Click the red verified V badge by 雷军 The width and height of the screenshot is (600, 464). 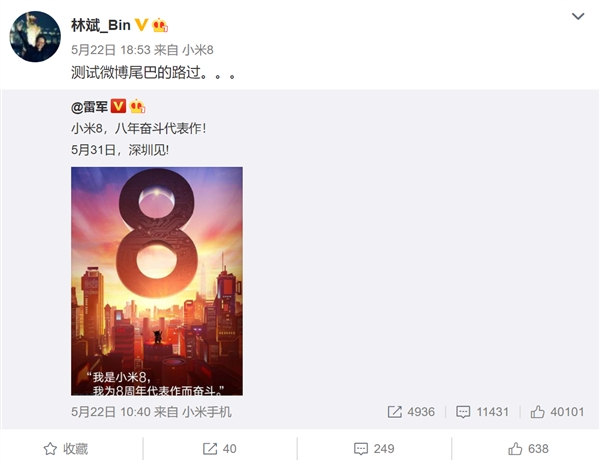[x=118, y=106]
